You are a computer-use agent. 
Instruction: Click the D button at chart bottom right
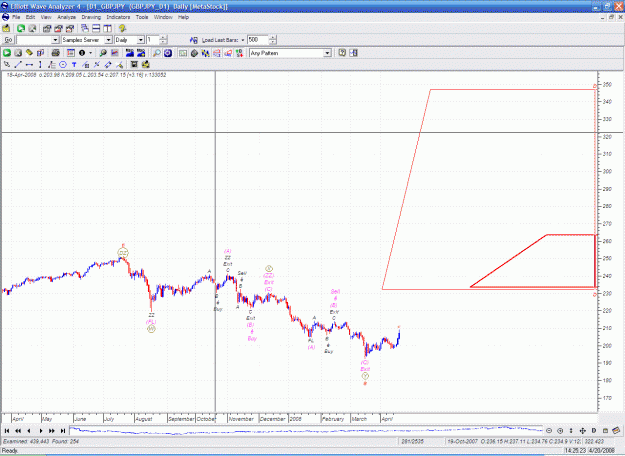click(594, 430)
